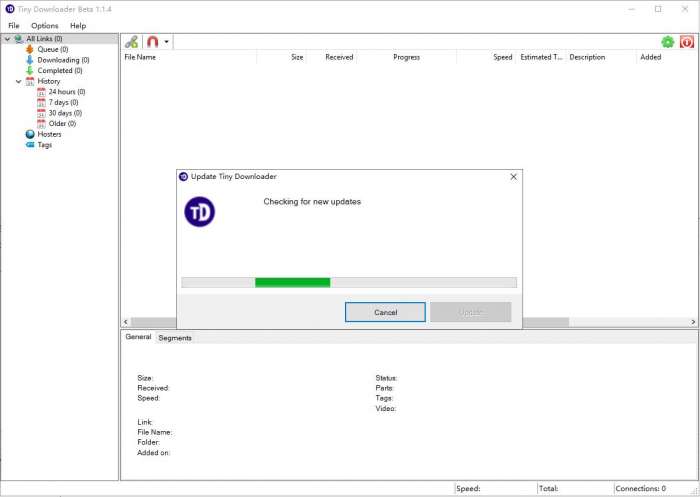Screen dimensions: 700x497
Task: Click the add link toolbar icon
Action: click(x=131, y=42)
